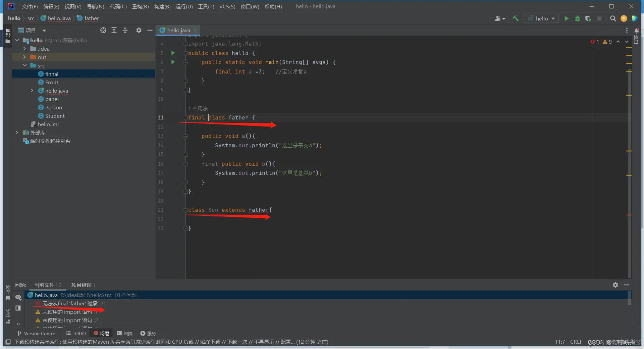Screen dimensions: 644x349
Task: Fold the method b() block
Action: point(185,164)
